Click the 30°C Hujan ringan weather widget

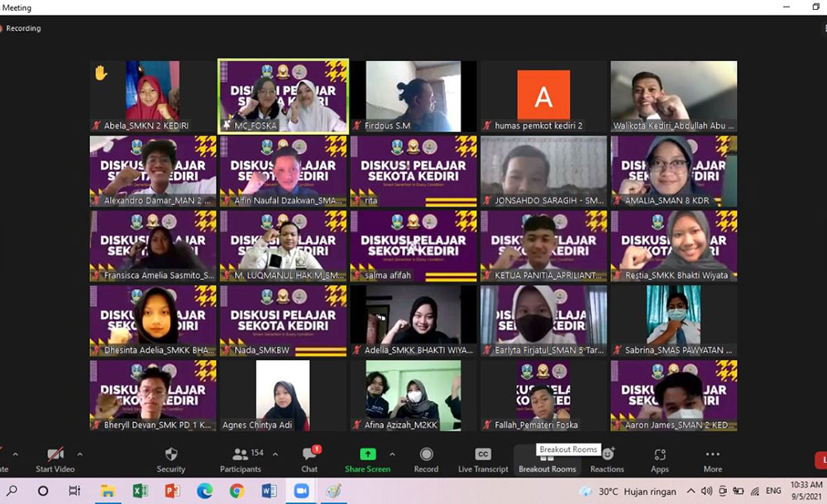[628, 492]
